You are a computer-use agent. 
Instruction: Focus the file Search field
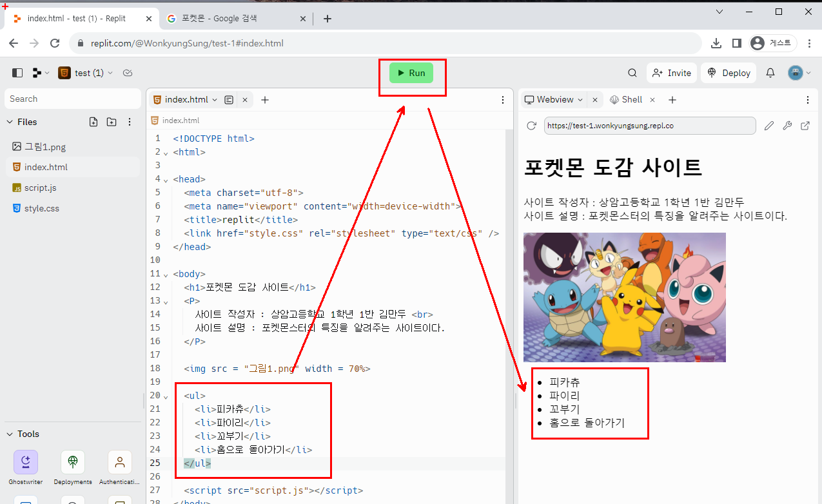pyautogui.click(x=72, y=99)
